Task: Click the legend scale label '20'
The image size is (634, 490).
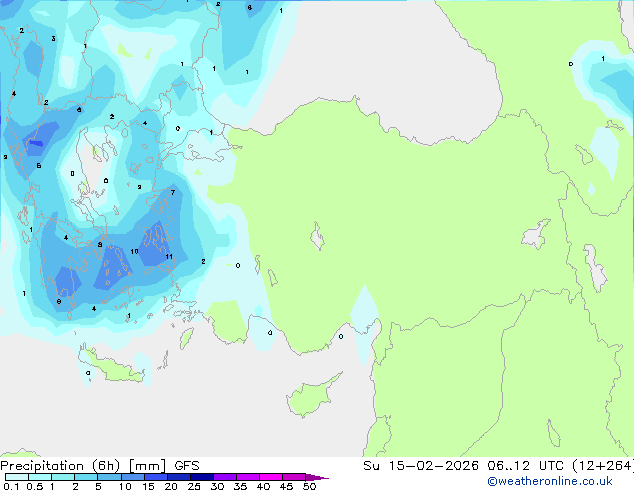Action: click(171, 486)
